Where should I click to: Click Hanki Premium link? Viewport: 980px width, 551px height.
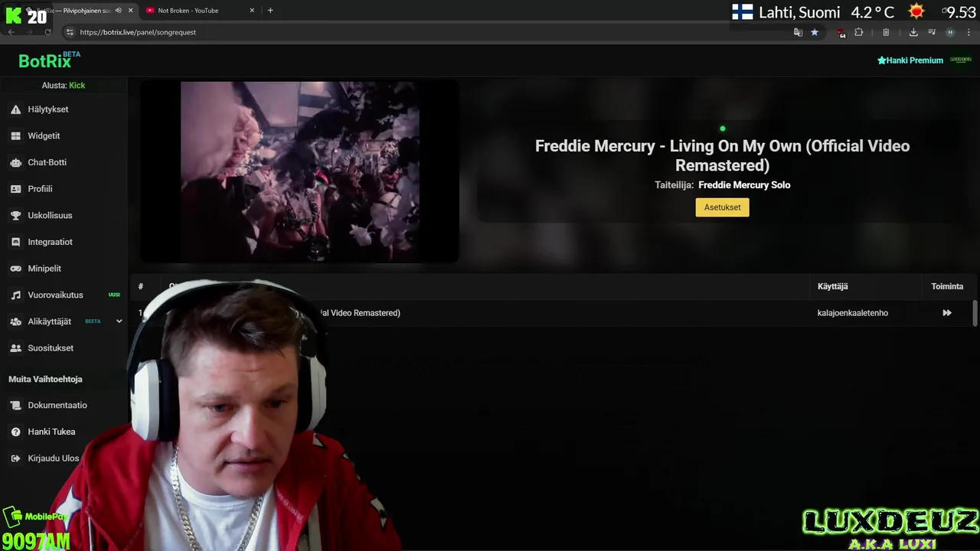click(x=910, y=60)
